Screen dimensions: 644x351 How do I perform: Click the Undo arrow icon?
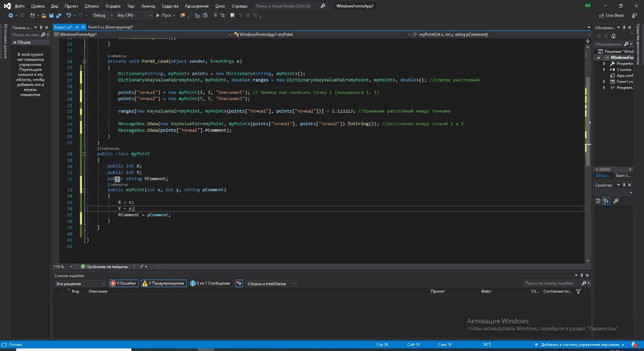pyautogui.click(x=68, y=16)
